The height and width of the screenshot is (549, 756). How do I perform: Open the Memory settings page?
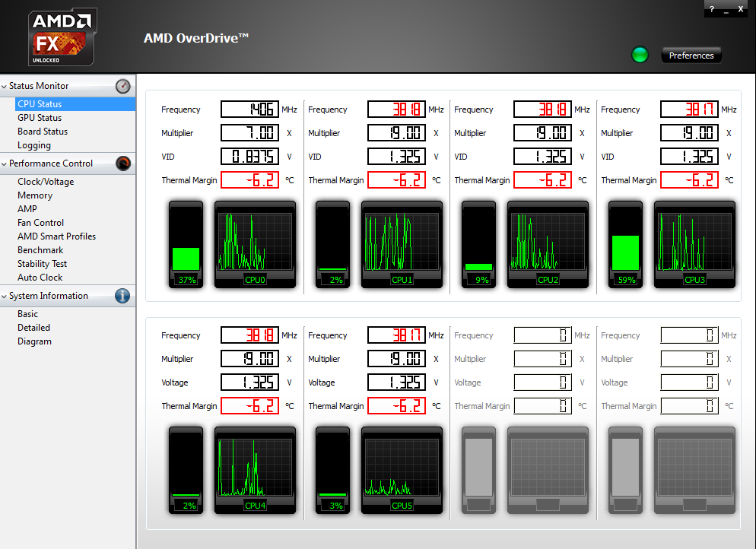[x=35, y=195]
